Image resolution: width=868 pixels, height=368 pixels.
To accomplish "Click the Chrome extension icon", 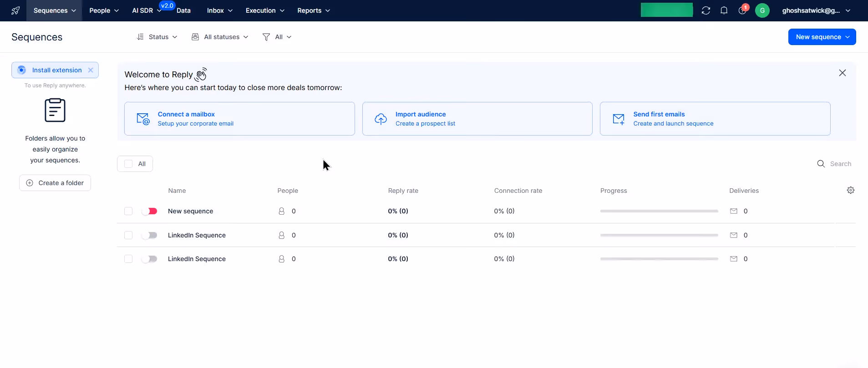I will tap(21, 70).
